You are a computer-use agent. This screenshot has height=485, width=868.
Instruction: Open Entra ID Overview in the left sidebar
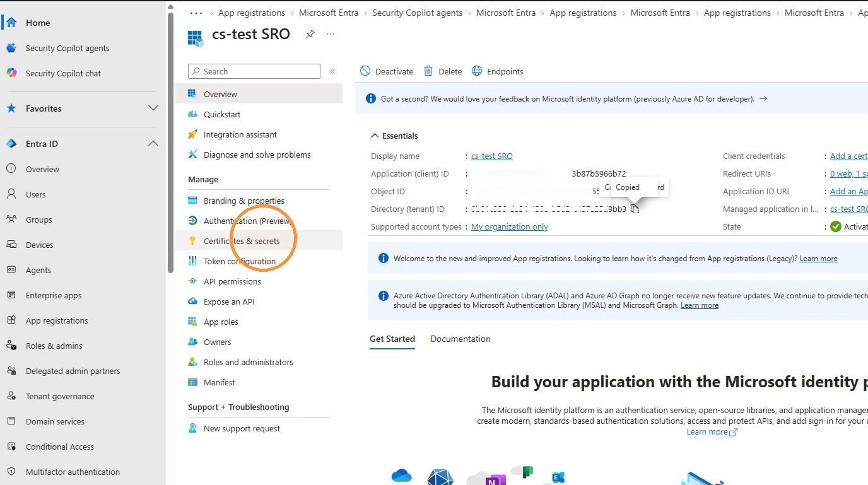(42, 169)
